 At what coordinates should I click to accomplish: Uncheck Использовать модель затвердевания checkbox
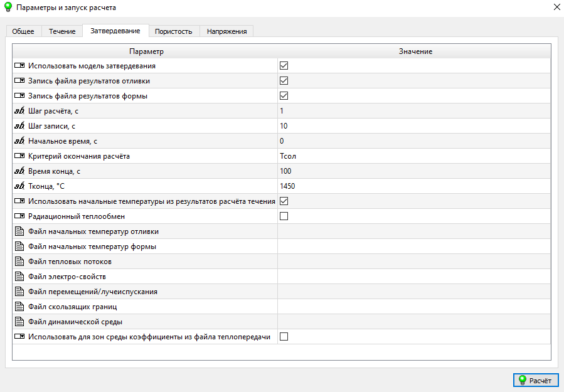(x=284, y=66)
